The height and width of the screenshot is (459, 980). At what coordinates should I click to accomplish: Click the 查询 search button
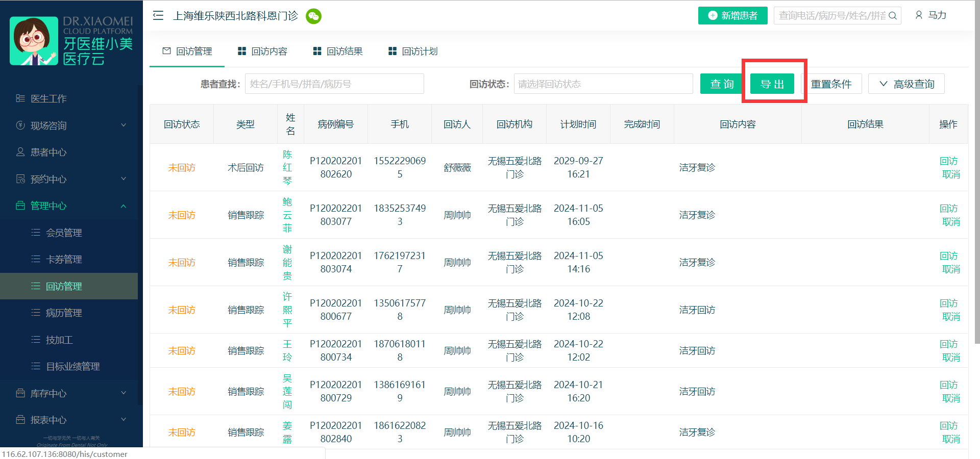point(722,84)
